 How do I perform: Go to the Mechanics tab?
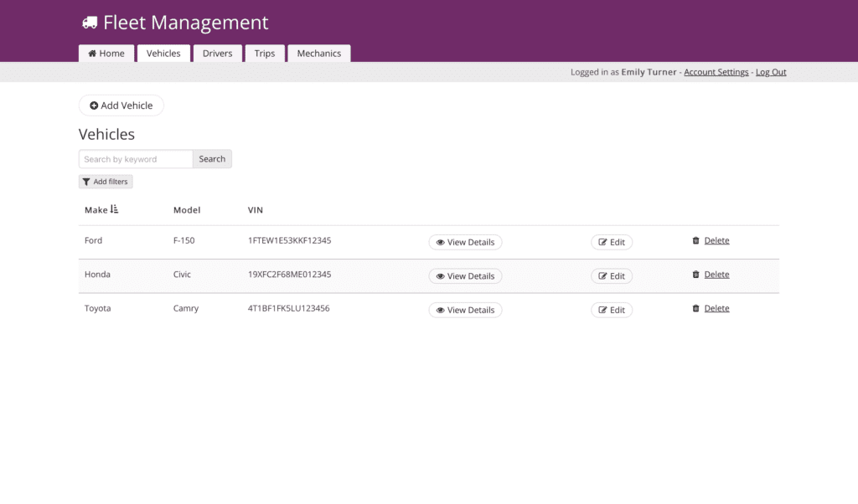tap(318, 54)
